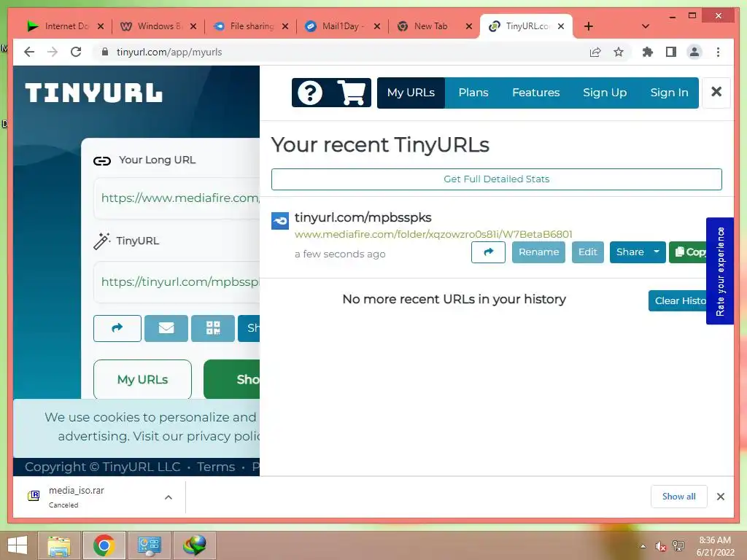Click the share arrow button under the TinyURL field
747x560 pixels.
point(117,328)
